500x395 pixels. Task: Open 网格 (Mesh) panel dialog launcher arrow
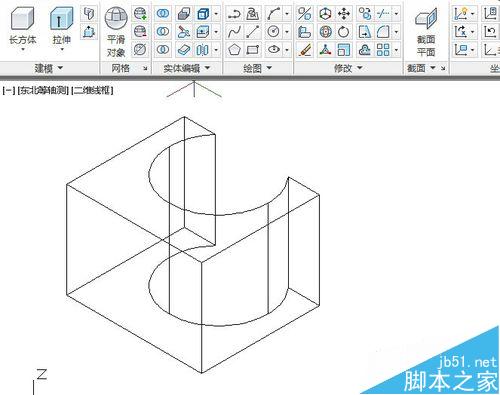point(145,68)
